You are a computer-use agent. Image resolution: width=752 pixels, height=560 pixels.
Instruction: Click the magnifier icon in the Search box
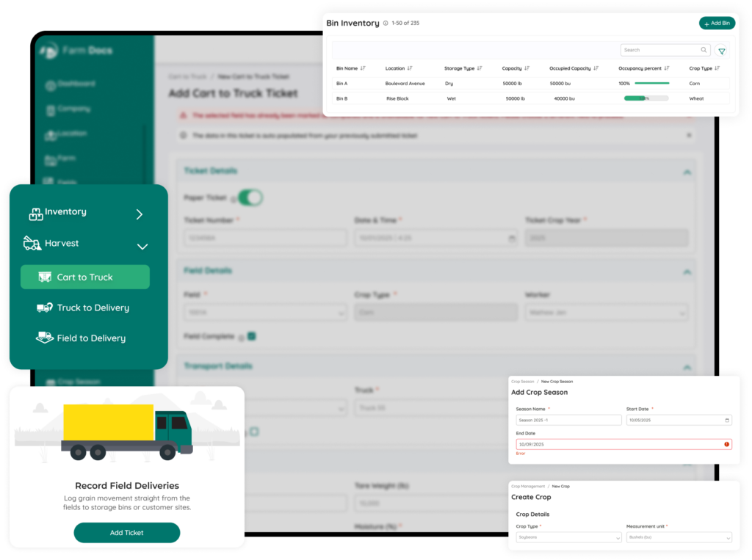(x=704, y=50)
